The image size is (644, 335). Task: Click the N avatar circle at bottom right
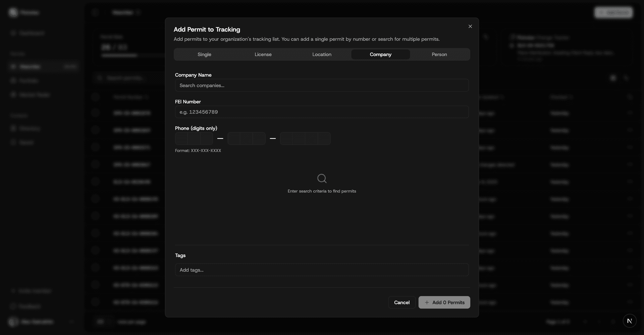pyautogui.click(x=630, y=321)
